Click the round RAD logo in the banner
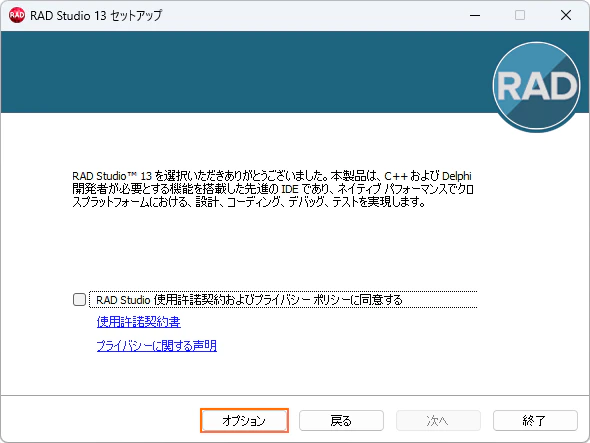Screen dimensions: 590x443 537,87
